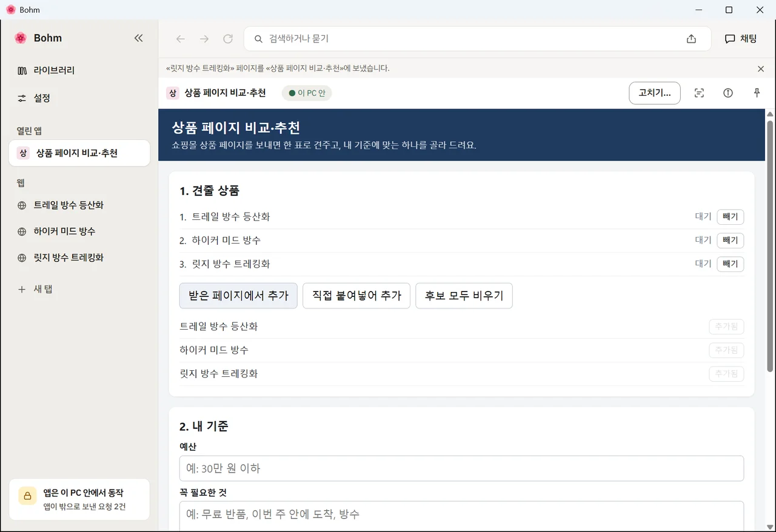776x532 pixels.
Task: Remove 릿지 방수 트레킹화 with 빼기
Action: pyautogui.click(x=731, y=264)
